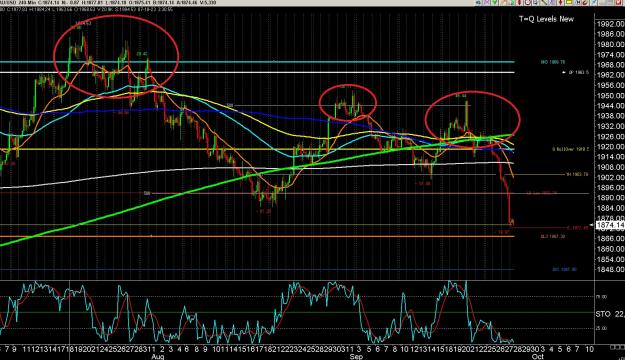Image resolution: width=625 pixels, height=360 pixels.
Task: Select the "T=Q Levels New" label
Action: coord(546,19)
